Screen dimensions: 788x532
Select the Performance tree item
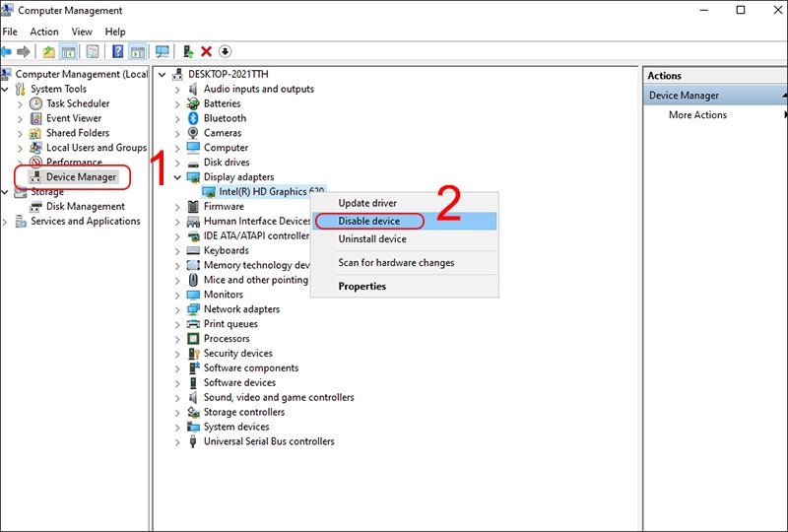(x=74, y=162)
